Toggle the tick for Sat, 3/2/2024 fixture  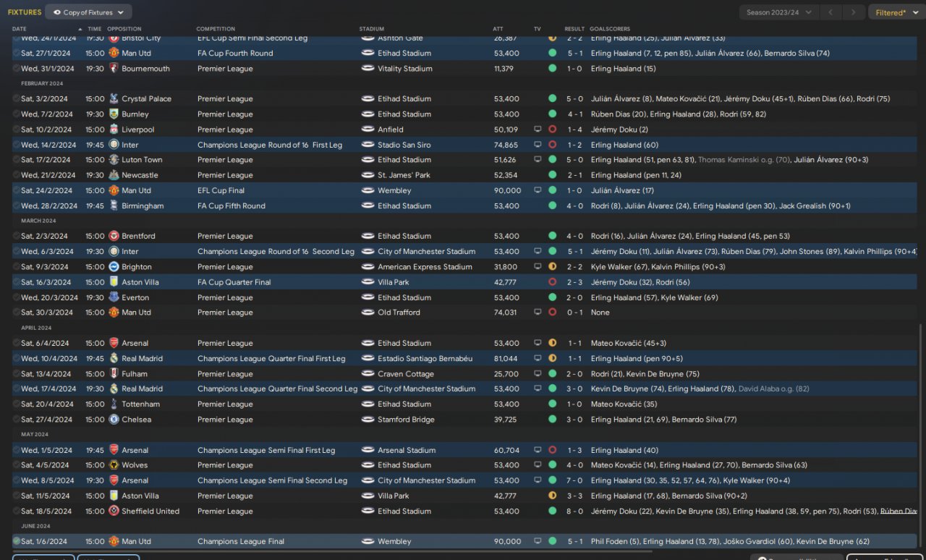17,99
